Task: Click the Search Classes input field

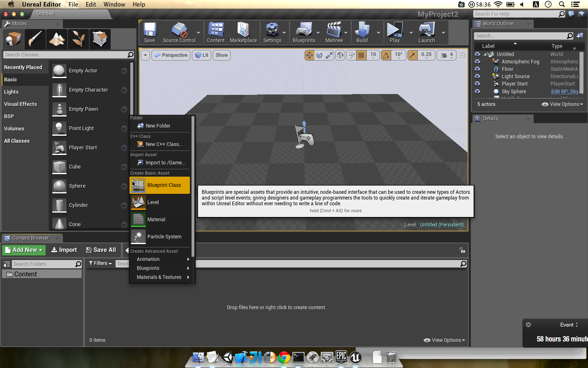Action: tap(65, 55)
